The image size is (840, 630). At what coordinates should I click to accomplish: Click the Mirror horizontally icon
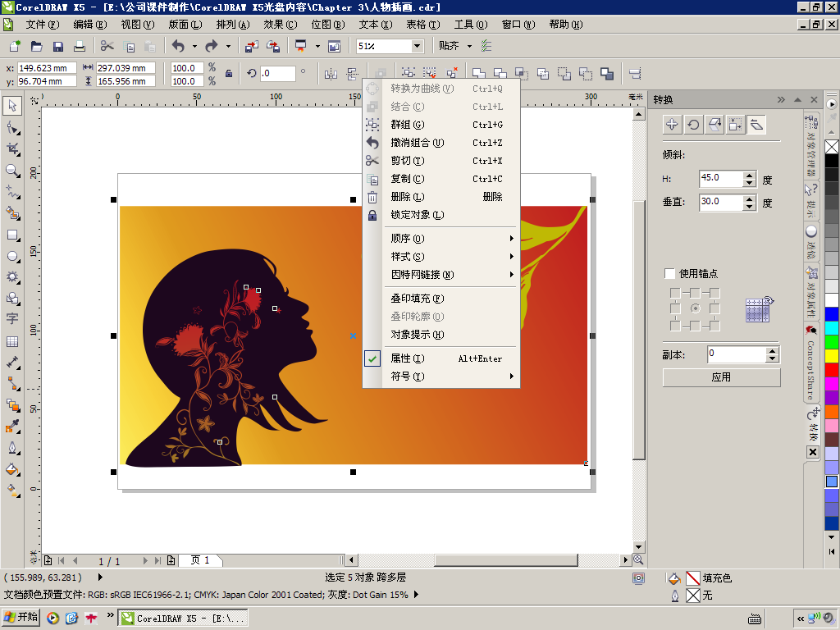tap(331, 74)
